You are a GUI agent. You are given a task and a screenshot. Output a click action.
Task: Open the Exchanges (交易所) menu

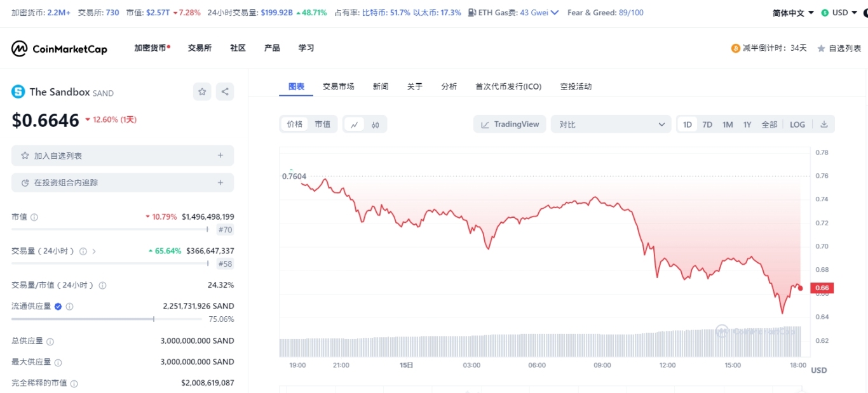[200, 48]
